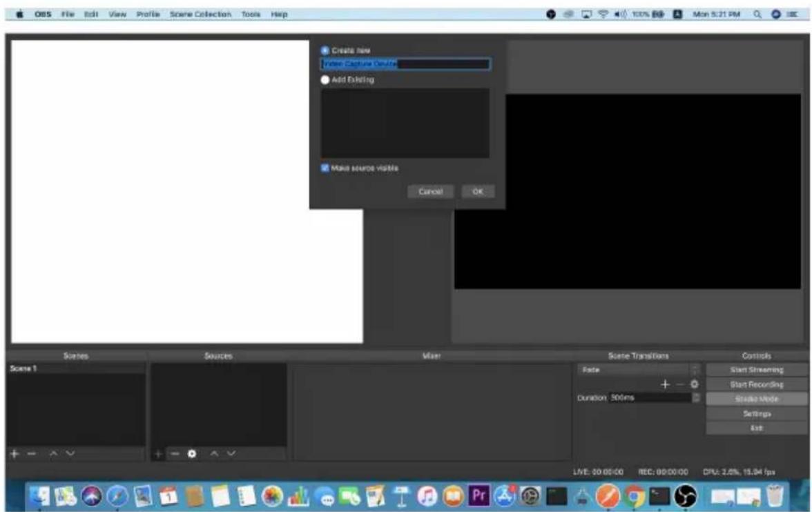
Task: Add a new scene with plus icon
Action: point(14,453)
